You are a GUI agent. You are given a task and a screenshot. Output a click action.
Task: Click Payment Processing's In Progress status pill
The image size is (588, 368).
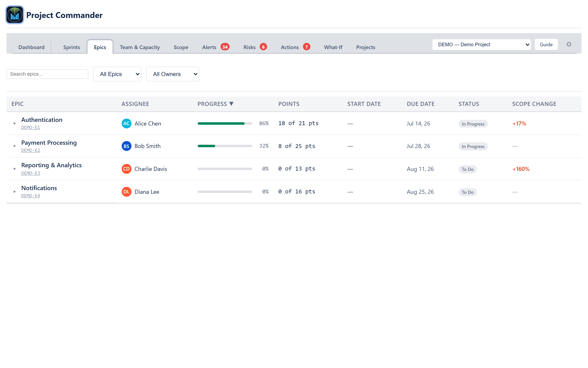click(x=473, y=147)
